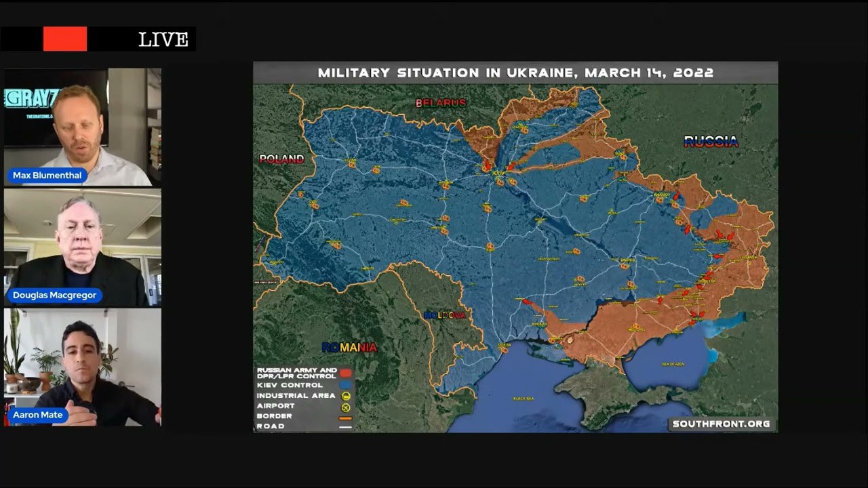Click the SOUTHFRONT.ORG watermark link
868x488 pixels.
point(721,424)
